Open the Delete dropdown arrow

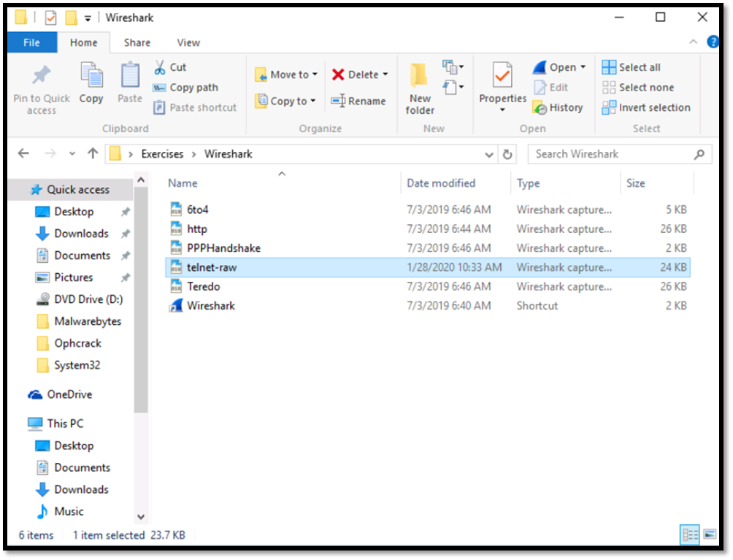coord(385,74)
